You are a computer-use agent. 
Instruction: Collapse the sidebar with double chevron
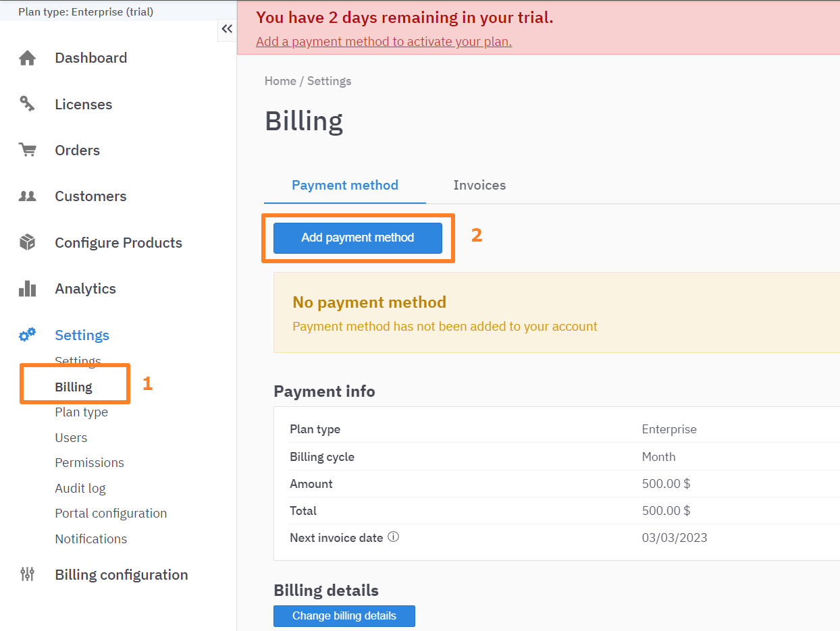point(227,29)
